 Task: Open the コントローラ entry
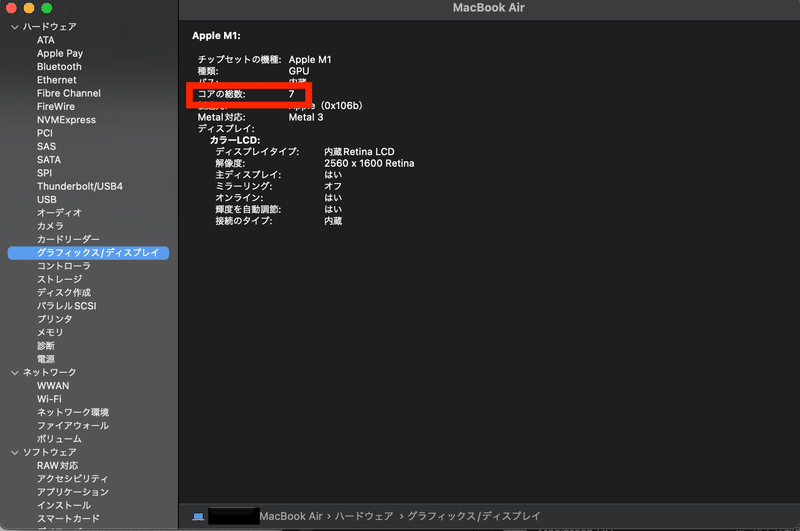[x=64, y=266]
